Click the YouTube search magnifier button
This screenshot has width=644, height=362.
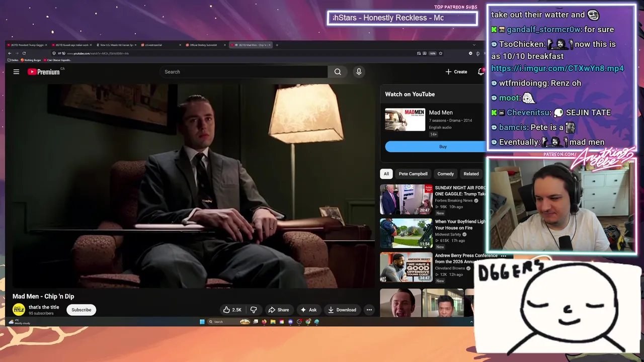(338, 72)
